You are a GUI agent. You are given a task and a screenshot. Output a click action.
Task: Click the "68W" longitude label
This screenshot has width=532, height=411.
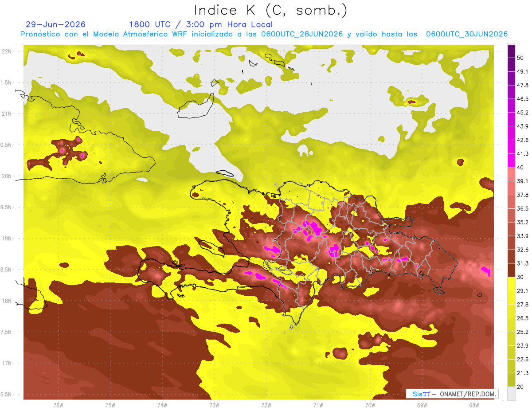pyautogui.click(x=474, y=405)
